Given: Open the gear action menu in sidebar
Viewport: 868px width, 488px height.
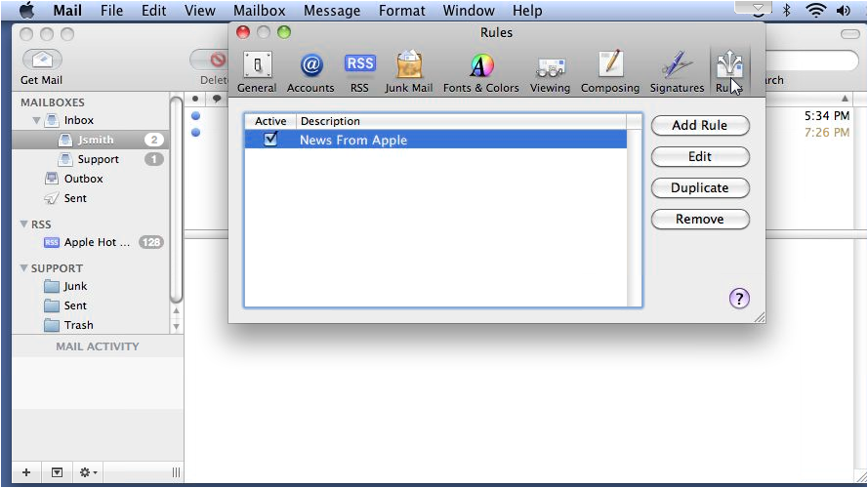Looking at the screenshot, I should [x=88, y=472].
